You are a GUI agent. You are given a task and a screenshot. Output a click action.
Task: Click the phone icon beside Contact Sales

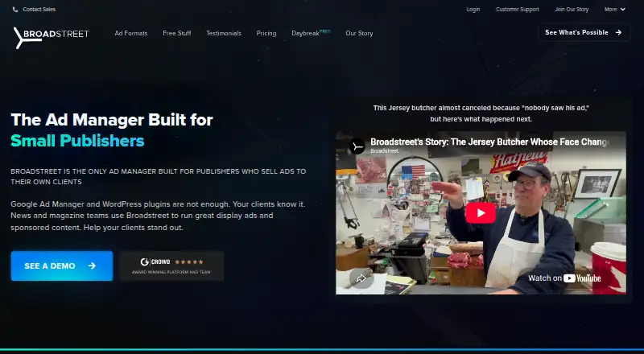point(15,10)
